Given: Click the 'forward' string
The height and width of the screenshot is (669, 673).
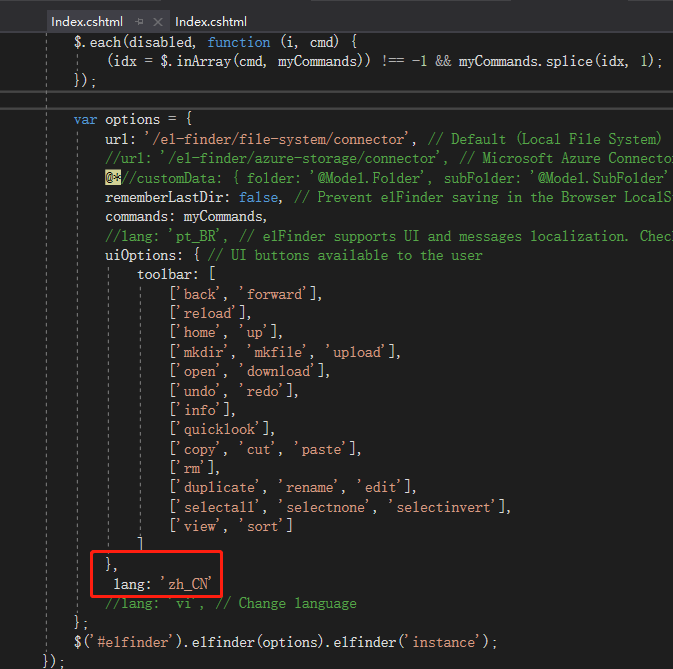Looking at the screenshot, I should pos(274,294).
